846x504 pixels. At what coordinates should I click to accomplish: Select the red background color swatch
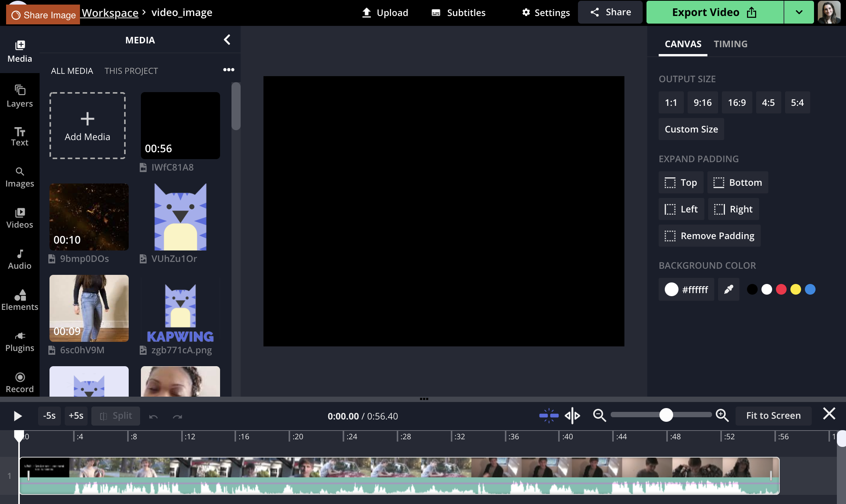(781, 289)
